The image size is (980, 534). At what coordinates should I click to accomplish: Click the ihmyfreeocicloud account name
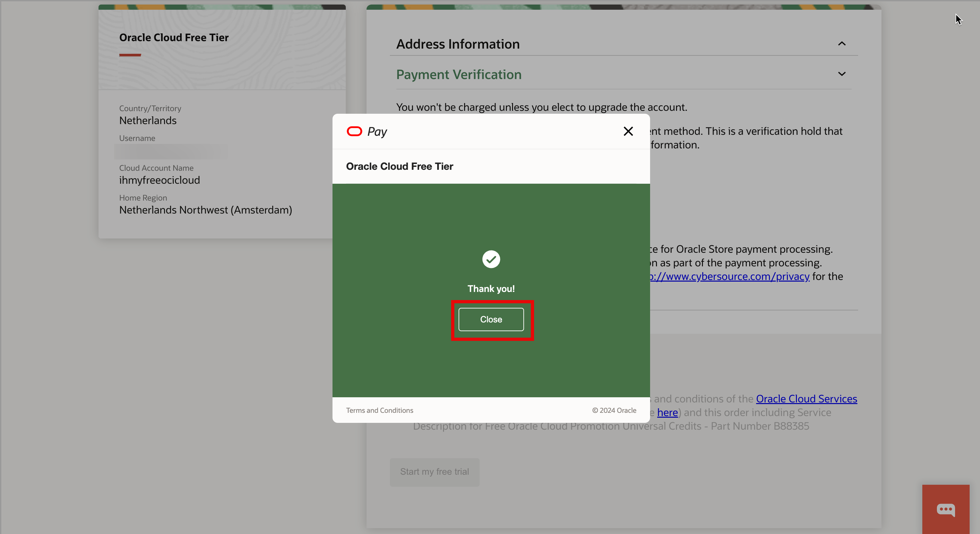[x=159, y=180]
